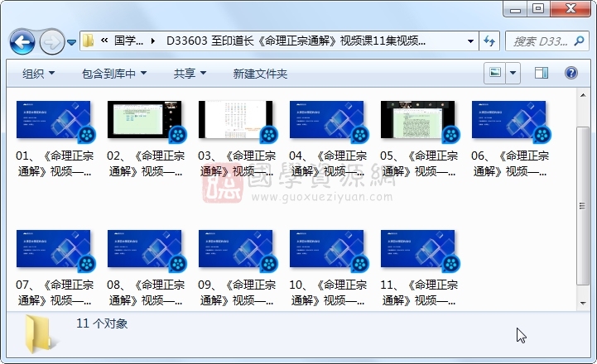Click the file name starting with 06、
Screen dimensions: 597x364
point(510,164)
